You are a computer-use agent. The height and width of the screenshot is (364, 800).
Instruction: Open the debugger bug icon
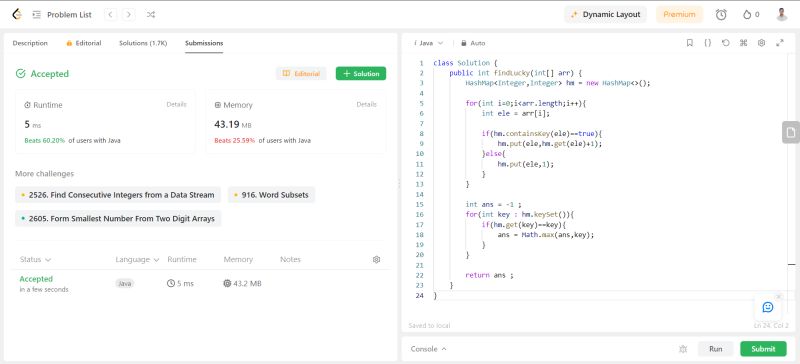click(x=683, y=349)
